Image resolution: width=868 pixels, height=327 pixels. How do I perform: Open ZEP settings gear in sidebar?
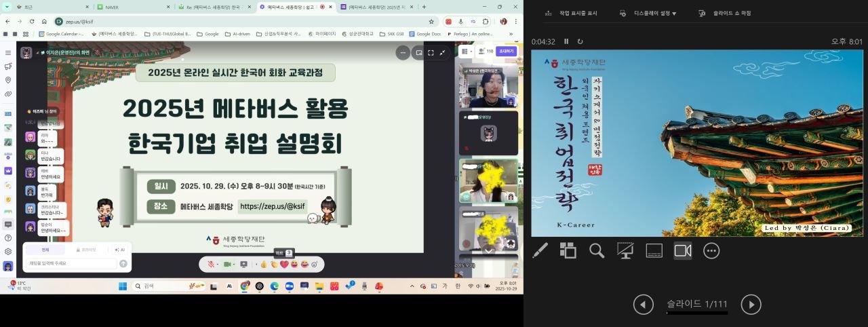pyautogui.click(x=8, y=252)
